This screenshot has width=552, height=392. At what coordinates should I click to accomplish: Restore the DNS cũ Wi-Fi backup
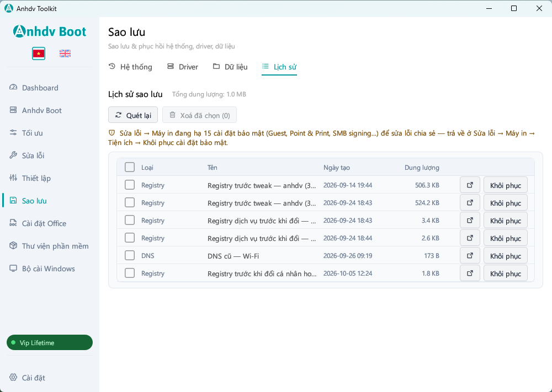click(506, 256)
